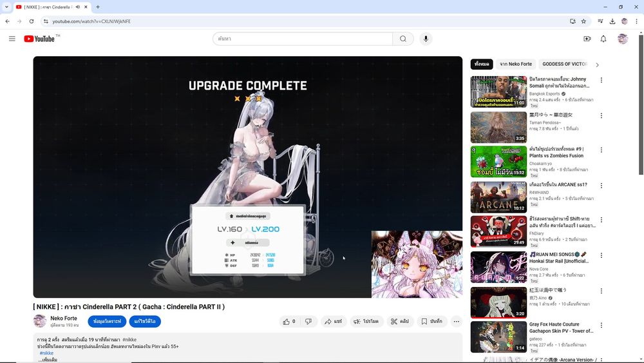644x363 pixels.
Task: Open Johnny Somali video thumbnail
Action: 498,92
